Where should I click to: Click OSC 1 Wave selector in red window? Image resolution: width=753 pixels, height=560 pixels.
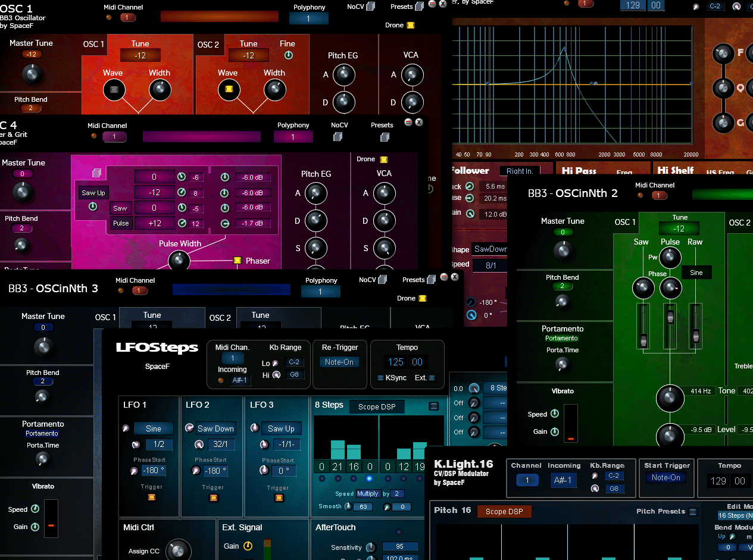[x=114, y=90]
